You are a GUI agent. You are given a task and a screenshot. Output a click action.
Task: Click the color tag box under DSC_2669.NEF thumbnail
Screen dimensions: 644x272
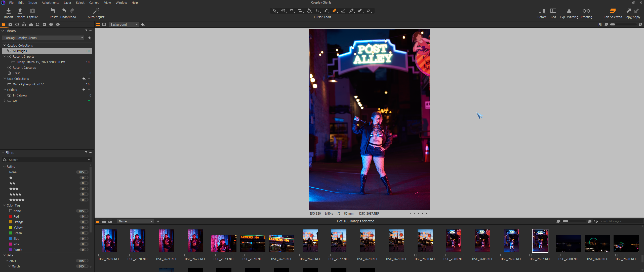(100, 255)
